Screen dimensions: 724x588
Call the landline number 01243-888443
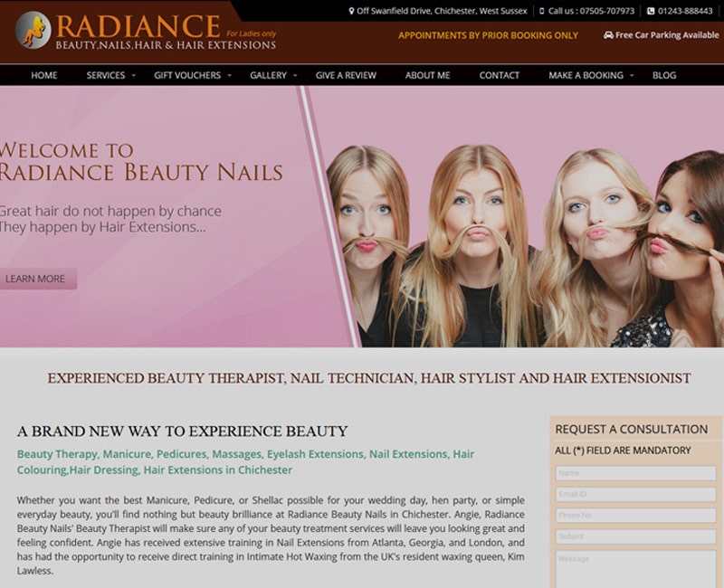(x=685, y=11)
